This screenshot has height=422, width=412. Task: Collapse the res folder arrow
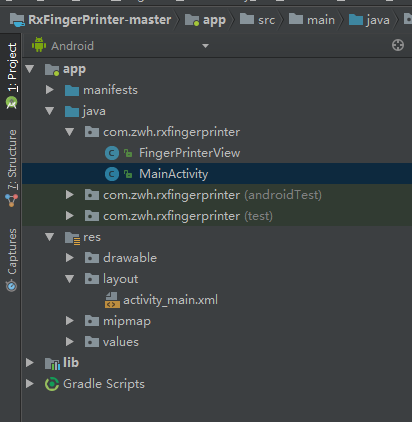pos(50,237)
